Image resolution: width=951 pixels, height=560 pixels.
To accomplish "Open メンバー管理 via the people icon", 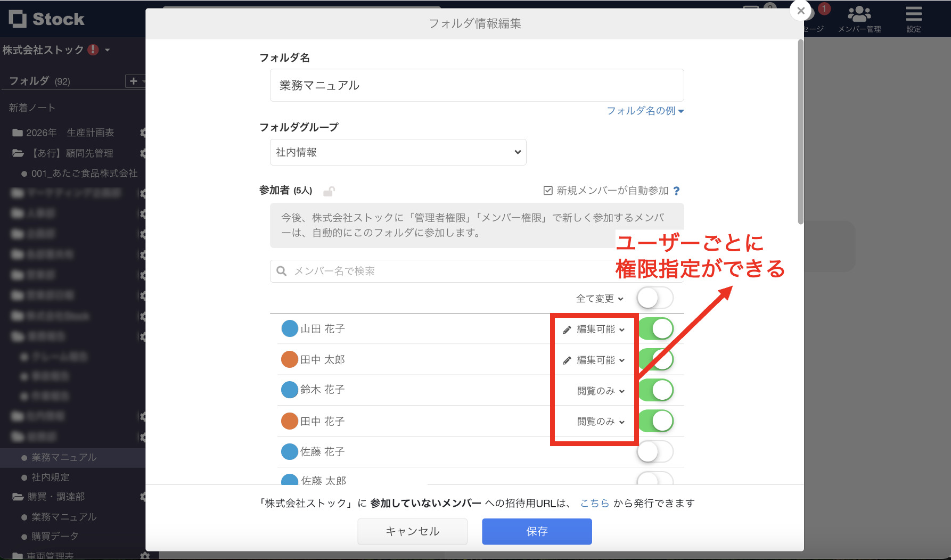I will 859,13.
